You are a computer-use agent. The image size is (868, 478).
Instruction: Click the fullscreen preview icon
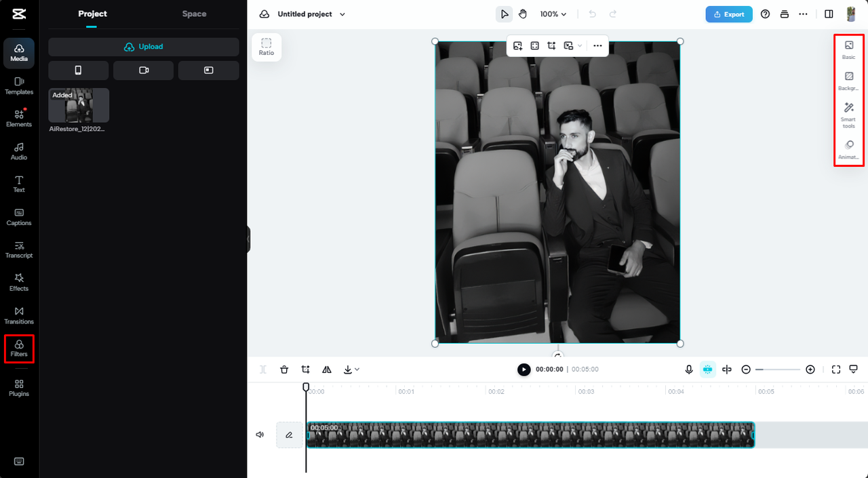(x=836, y=370)
